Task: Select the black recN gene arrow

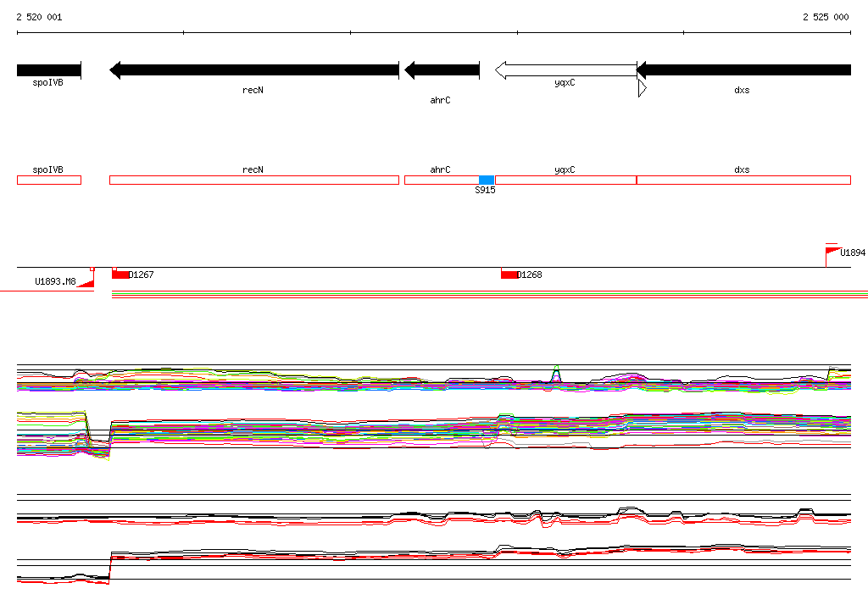Action: [x=254, y=70]
